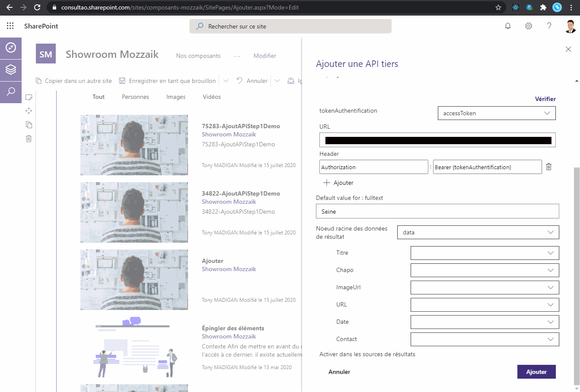Click the Annuler button in panel
The width and height of the screenshot is (580, 392).
pyautogui.click(x=339, y=372)
